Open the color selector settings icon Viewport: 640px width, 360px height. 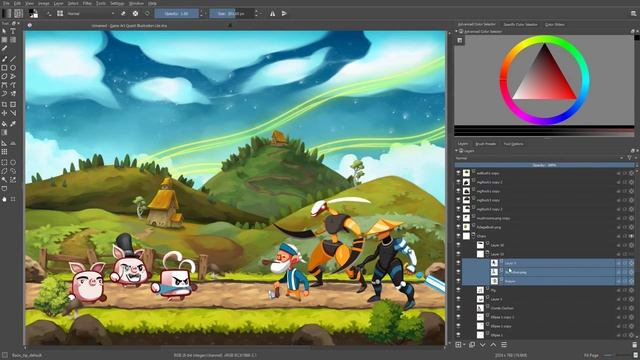pos(460,40)
